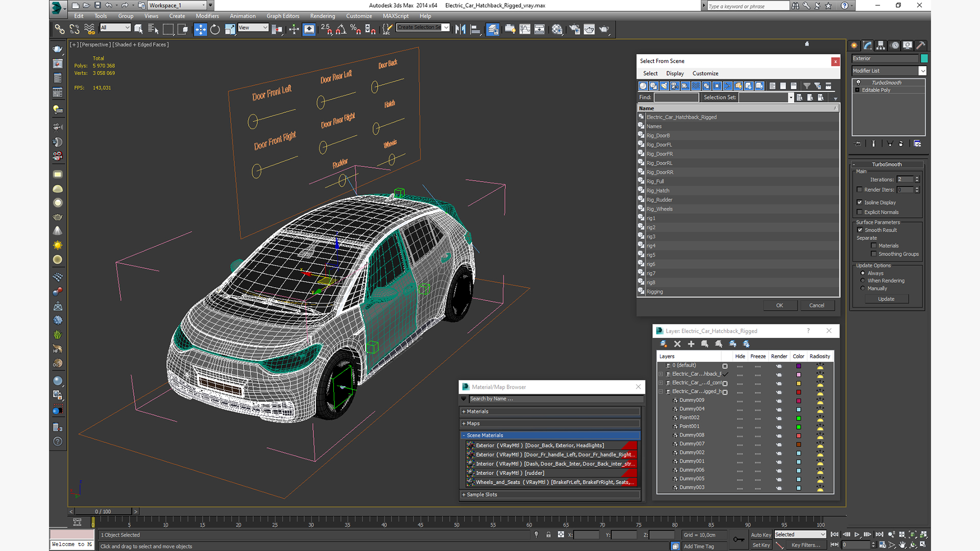This screenshot has width=980, height=551.
Task: Click Delete layer X icon in Layer dialog
Action: (x=677, y=344)
